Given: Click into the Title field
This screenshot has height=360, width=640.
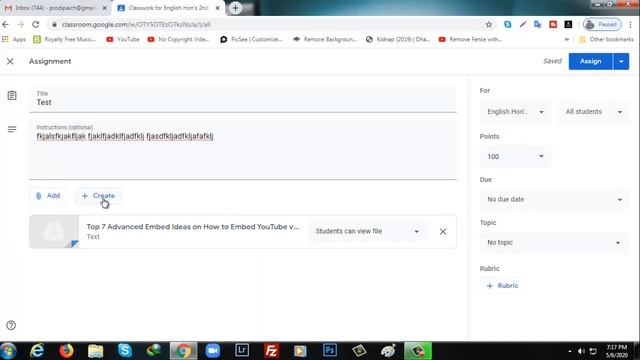Looking at the screenshot, I should coord(242,100).
